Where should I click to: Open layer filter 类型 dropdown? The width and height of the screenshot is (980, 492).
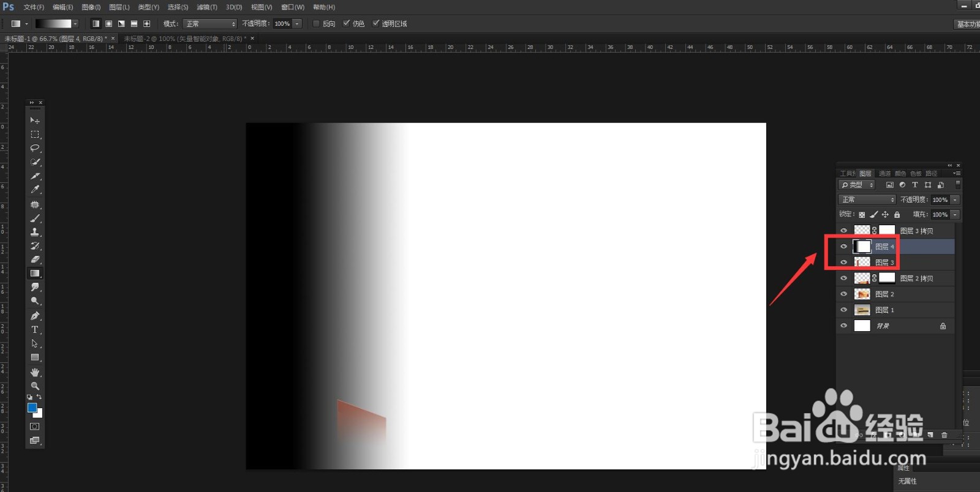pos(857,185)
